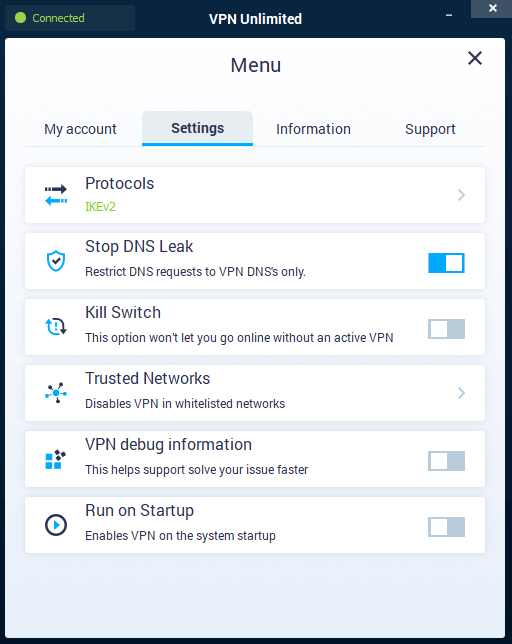Go to the Support tab
This screenshot has height=644, width=512.
430,129
